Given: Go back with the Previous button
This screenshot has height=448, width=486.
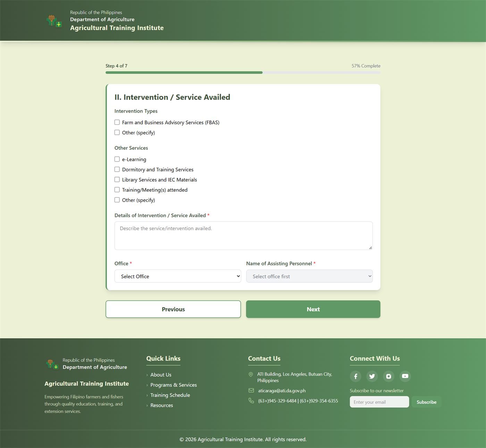Looking at the screenshot, I should 173,309.
